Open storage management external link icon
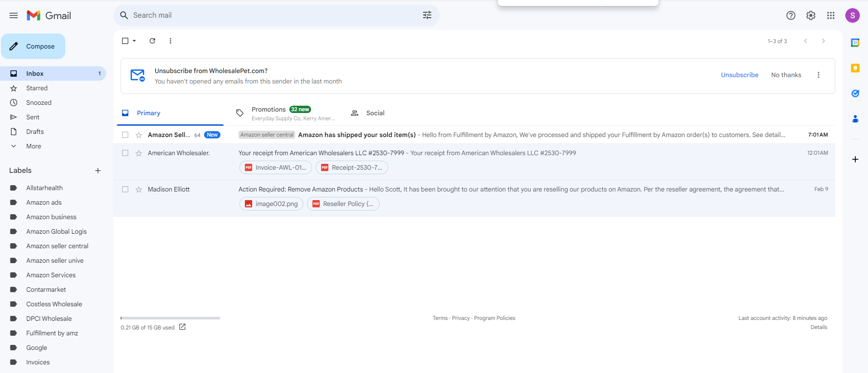The image size is (868, 373). tap(182, 327)
